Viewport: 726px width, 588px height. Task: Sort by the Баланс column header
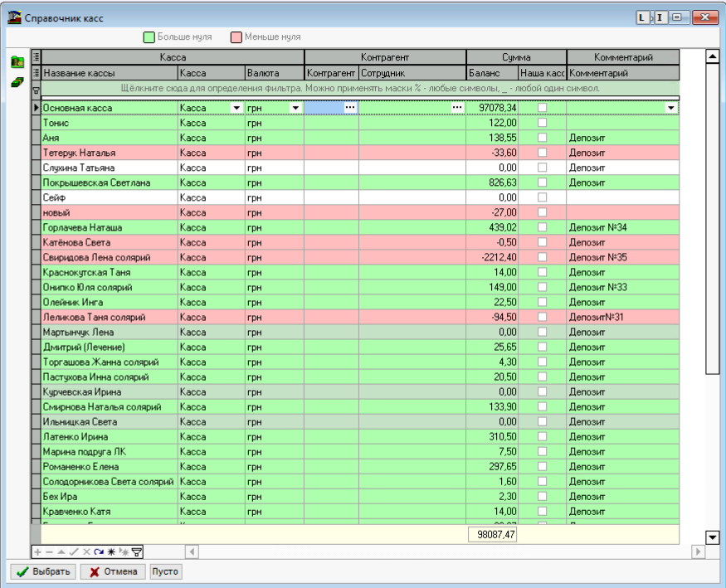coord(492,74)
